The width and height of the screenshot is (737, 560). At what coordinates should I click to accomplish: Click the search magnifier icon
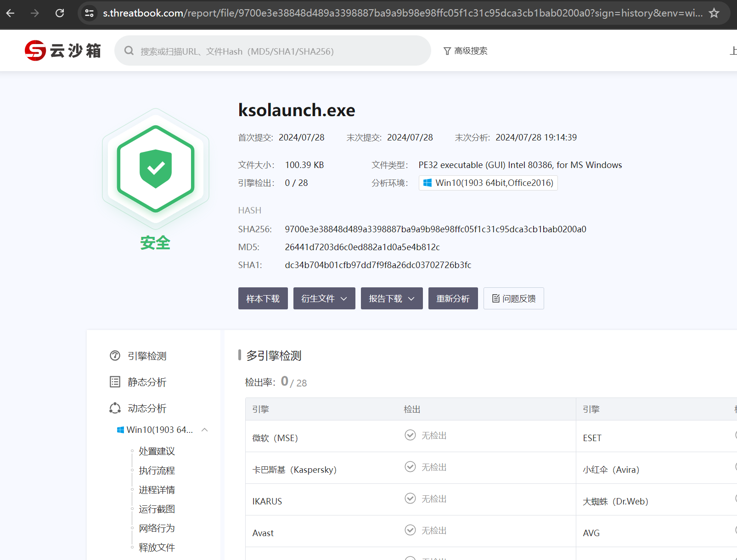tap(129, 50)
